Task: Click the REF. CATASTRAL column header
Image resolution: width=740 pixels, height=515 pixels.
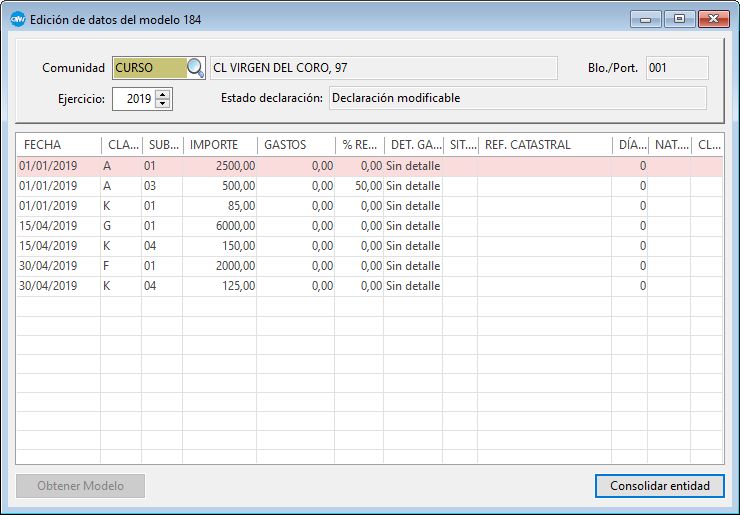Action: 544,145
